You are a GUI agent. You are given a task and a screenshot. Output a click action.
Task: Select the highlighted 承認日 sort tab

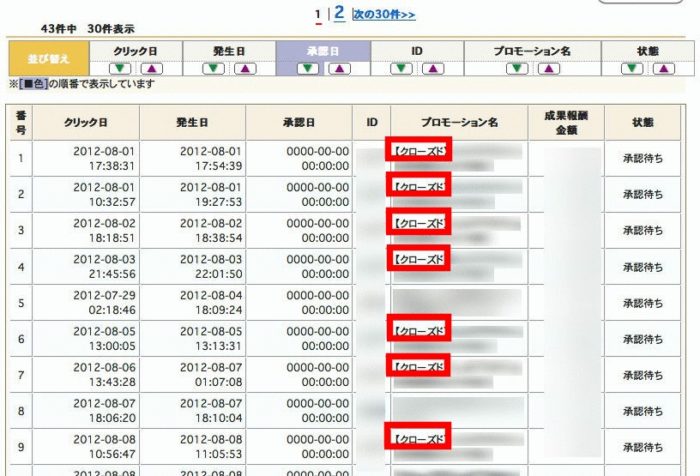click(324, 50)
